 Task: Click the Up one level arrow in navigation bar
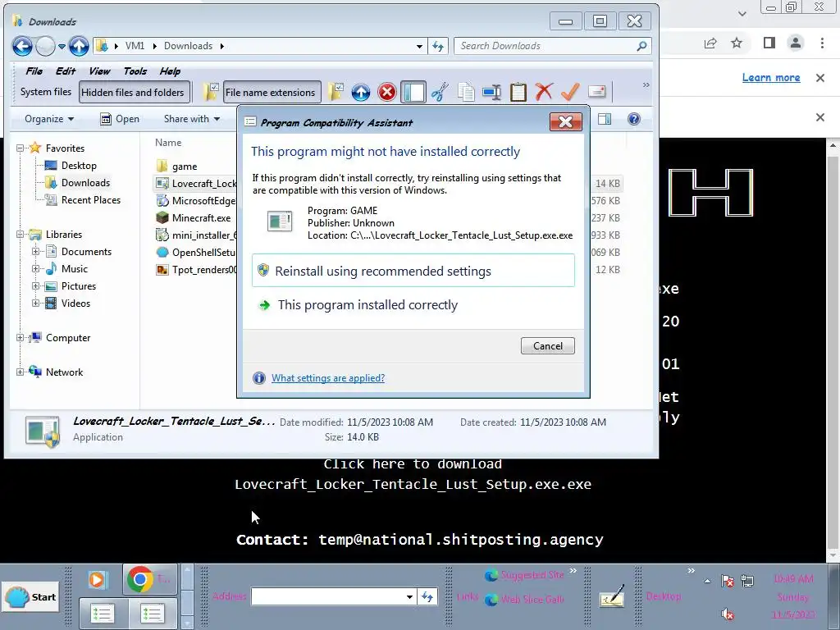pos(79,46)
